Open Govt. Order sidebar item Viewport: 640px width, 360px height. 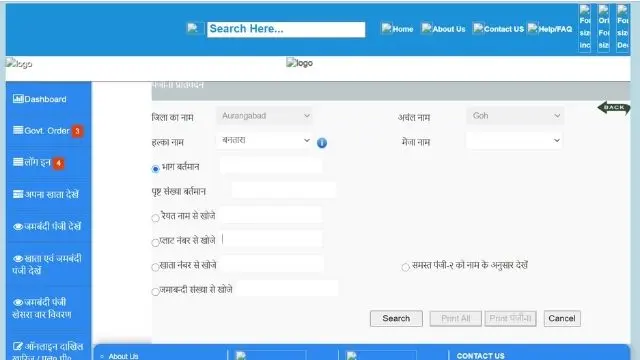48,131
